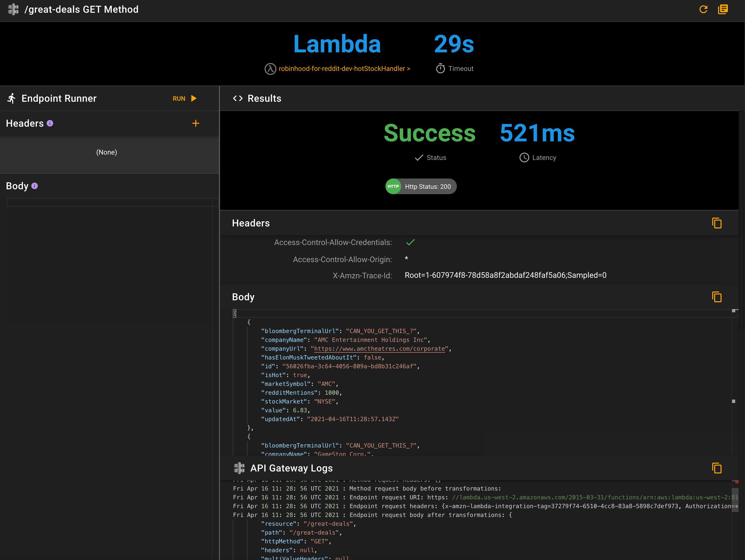Copy the API Gateway Logs

click(717, 468)
